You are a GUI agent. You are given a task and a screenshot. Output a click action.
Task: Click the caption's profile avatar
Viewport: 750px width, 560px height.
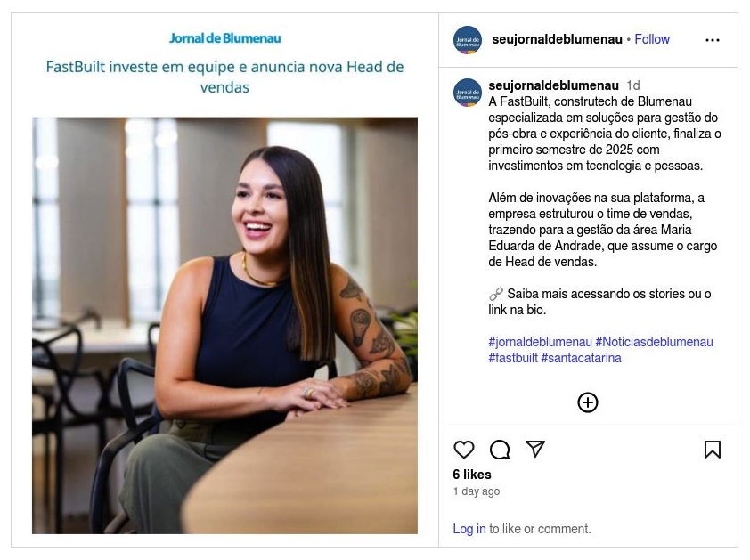468,93
